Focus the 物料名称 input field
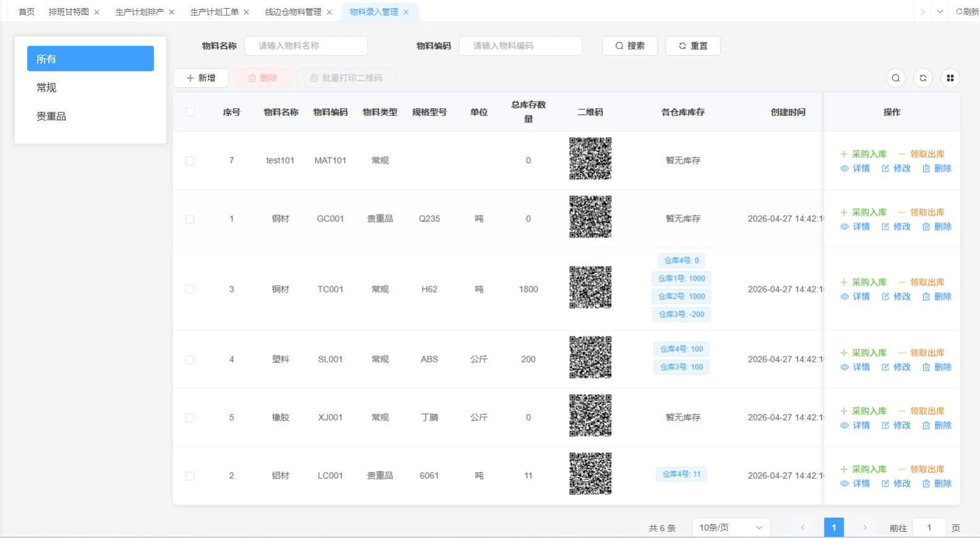 [x=306, y=46]
